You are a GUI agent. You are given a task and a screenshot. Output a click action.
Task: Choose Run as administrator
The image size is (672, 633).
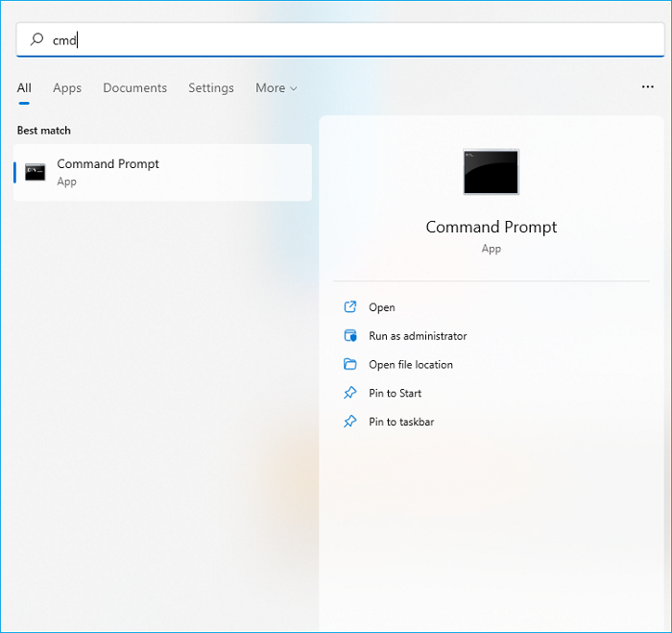coord(418,336)
